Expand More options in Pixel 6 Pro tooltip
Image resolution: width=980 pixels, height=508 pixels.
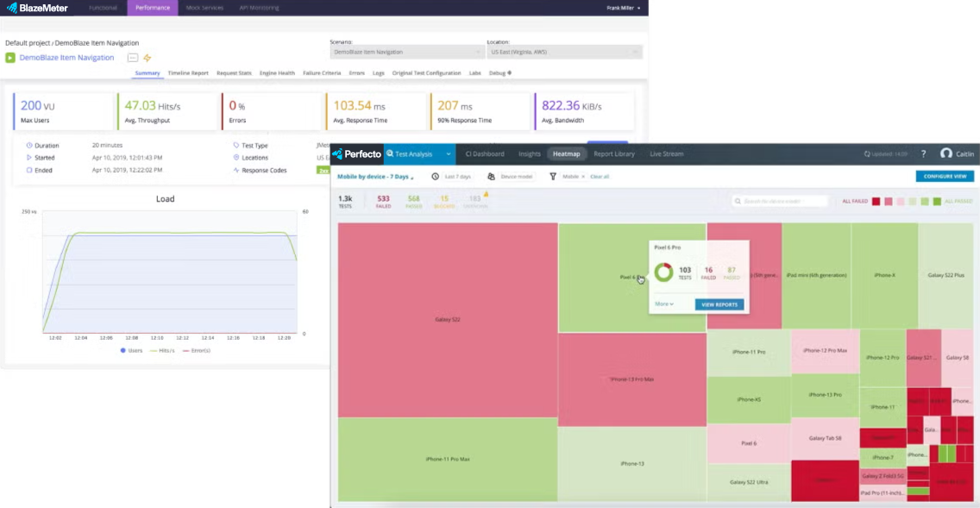tap(663, 304)
